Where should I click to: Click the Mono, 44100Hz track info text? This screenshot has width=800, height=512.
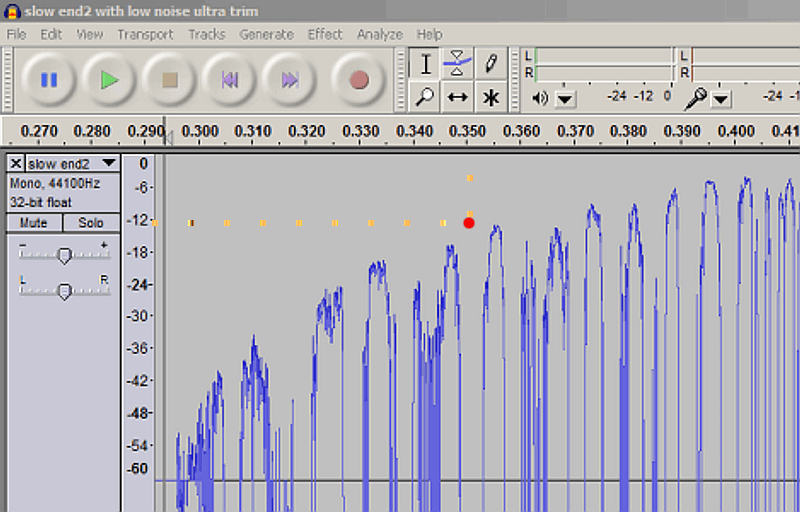click(55, 183)
